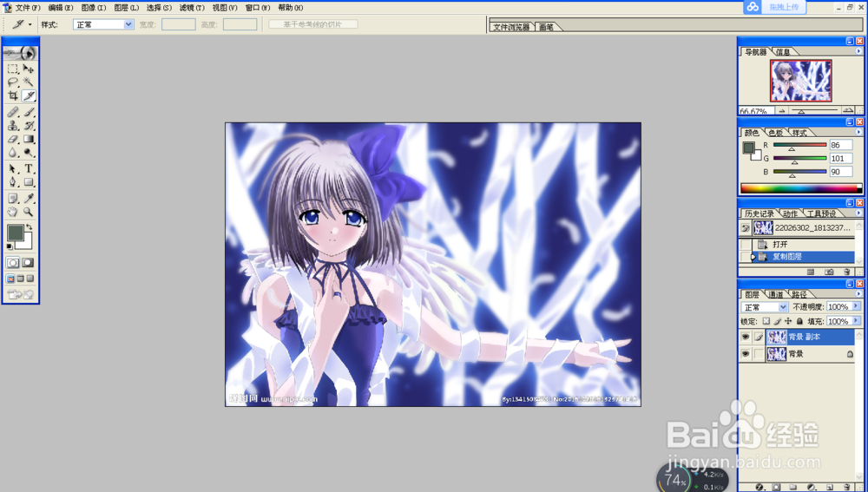Image resolution: width=868 pixels, height=492 pixels.
Task: Switch to Full Screen with menu bar mode
Action: (x=21, y=279)
